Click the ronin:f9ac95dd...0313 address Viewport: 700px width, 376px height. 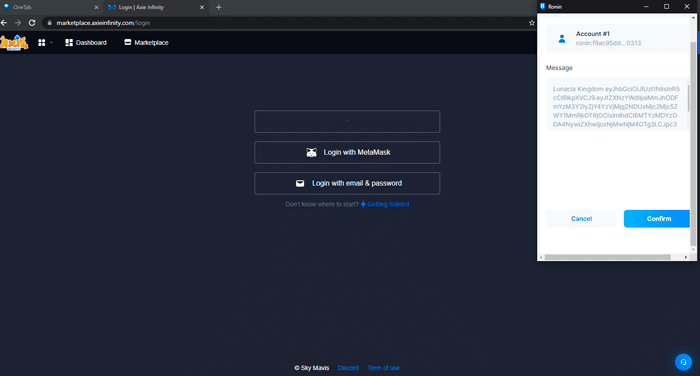point(608,43)
